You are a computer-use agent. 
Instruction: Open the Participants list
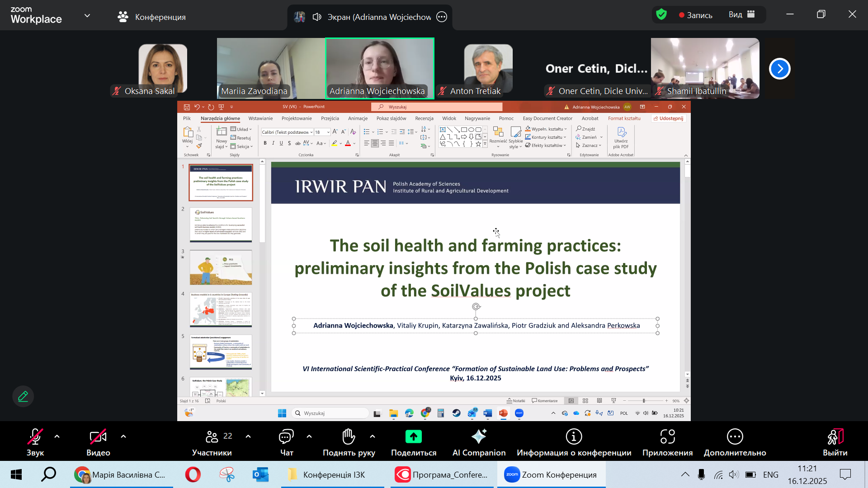point(212,437)
